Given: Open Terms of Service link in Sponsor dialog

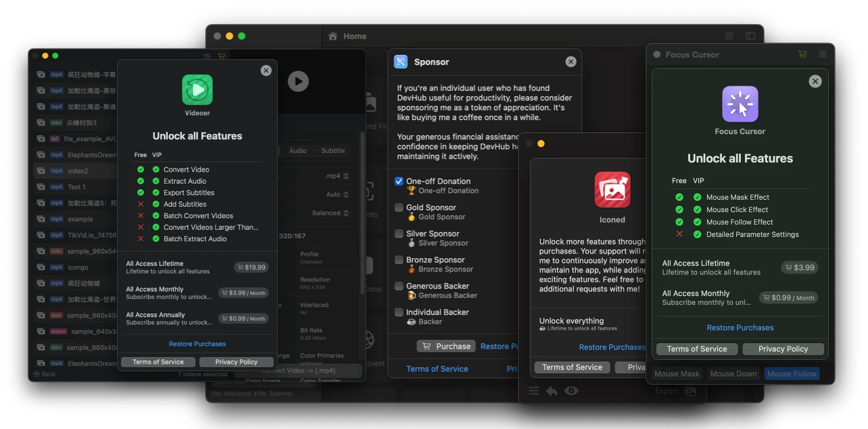Looking at the screenshot, I should (x=438, y=369).
